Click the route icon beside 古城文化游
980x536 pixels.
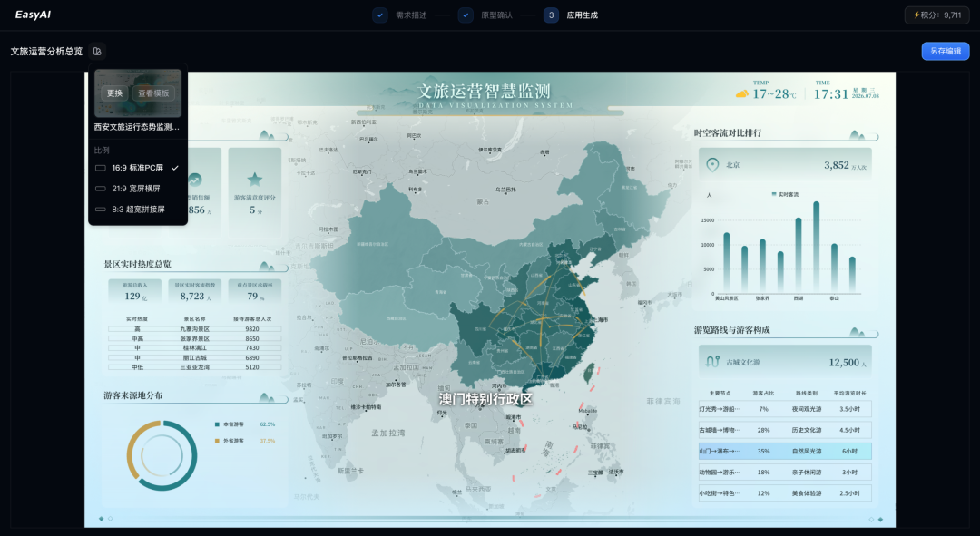point(712,362)
